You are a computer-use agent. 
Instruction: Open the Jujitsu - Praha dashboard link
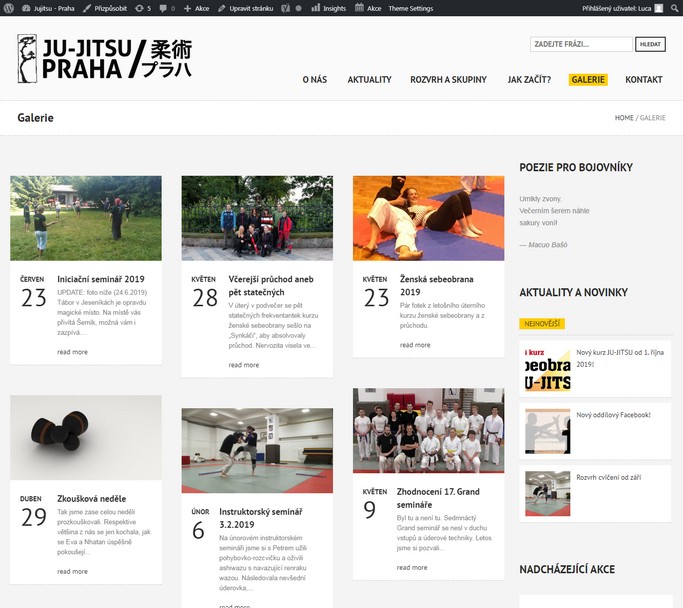point(48,8)
